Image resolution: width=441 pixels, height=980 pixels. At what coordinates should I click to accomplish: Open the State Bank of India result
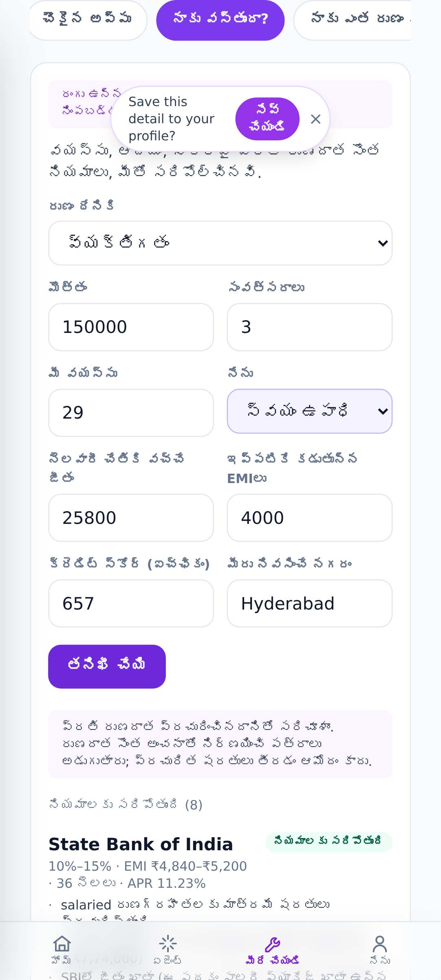click(x=141, y=844)
